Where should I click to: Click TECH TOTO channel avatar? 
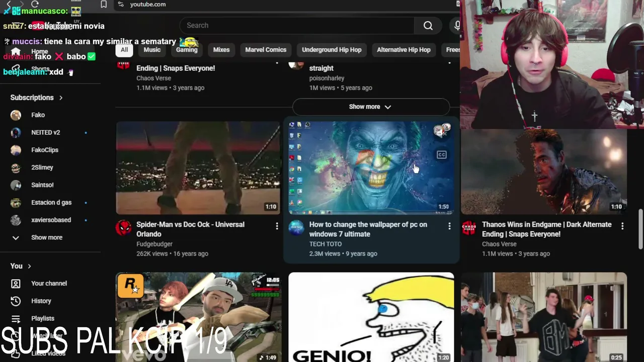pyautogui.click(x=296, y=228)
